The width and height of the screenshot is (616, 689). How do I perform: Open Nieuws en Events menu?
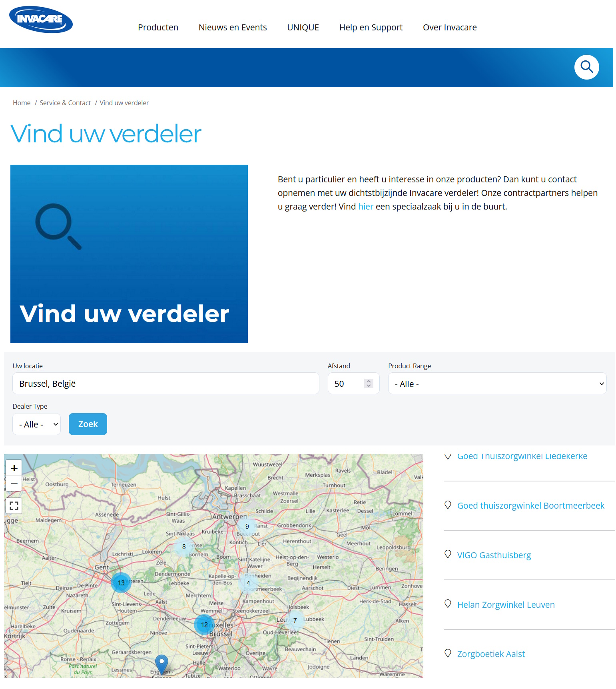[233, 28]
